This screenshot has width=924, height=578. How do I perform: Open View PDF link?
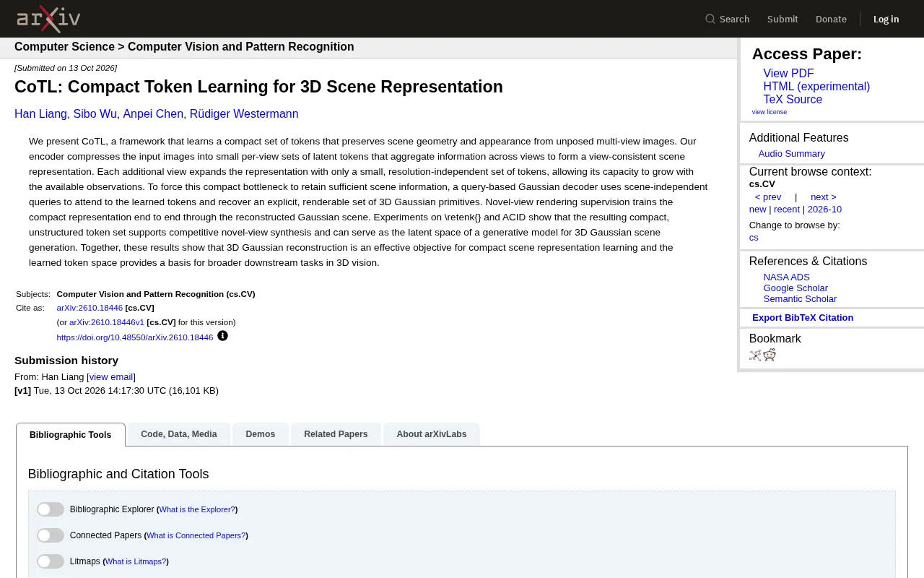tap(788, 74)
